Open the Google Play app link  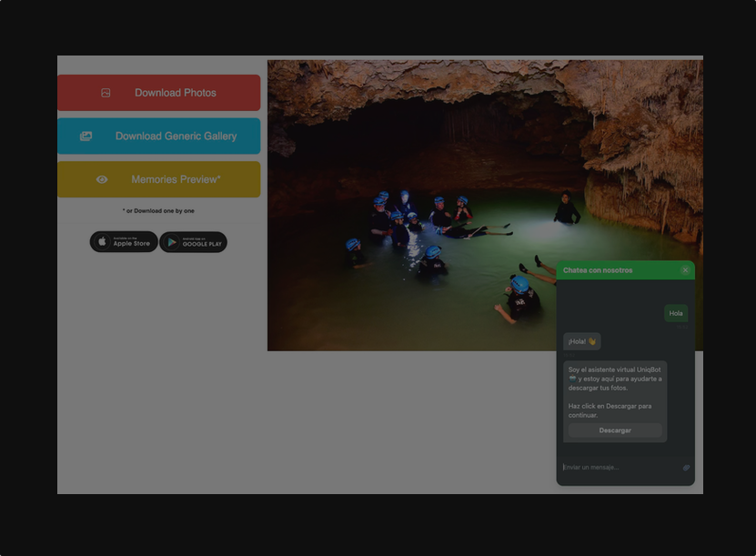pos(193,242)
